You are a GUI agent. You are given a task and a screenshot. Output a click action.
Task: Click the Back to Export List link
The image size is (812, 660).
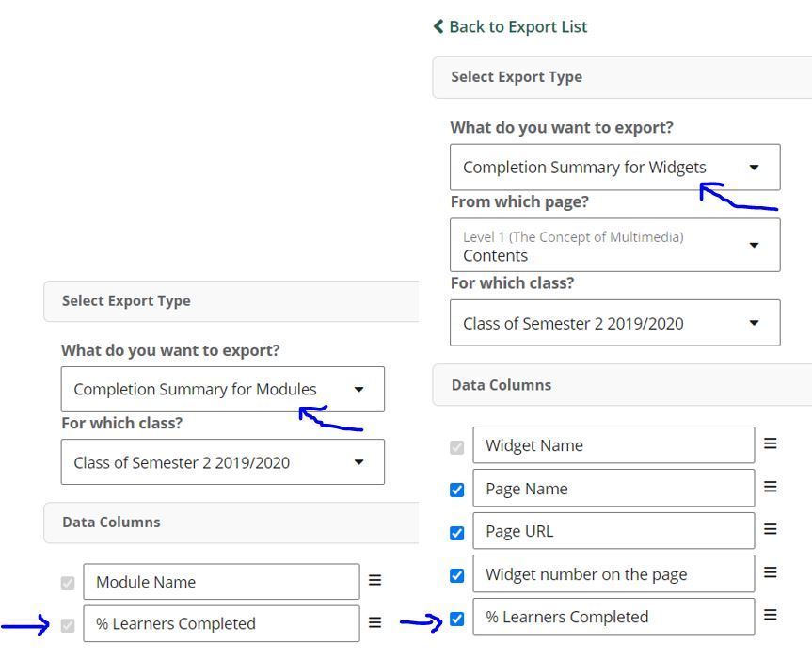coord(510,26)
